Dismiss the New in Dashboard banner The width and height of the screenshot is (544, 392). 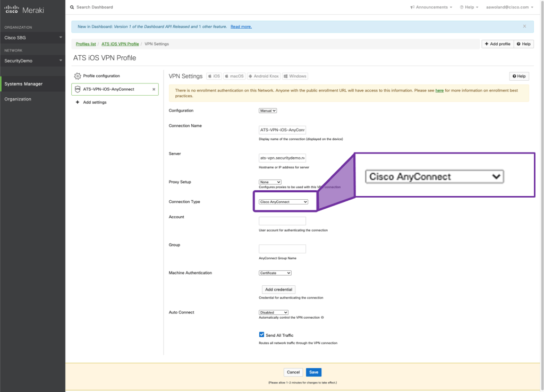(x=524, y=26)
